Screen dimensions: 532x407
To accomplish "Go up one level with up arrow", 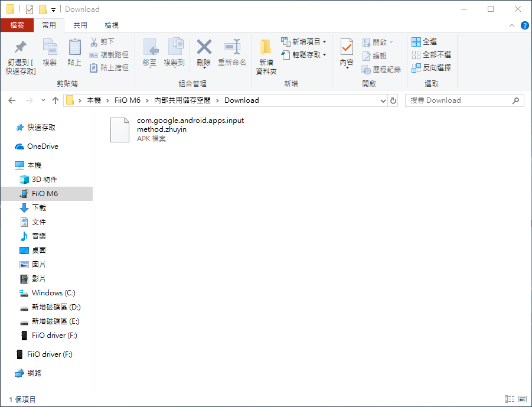I will click(56, 100).
